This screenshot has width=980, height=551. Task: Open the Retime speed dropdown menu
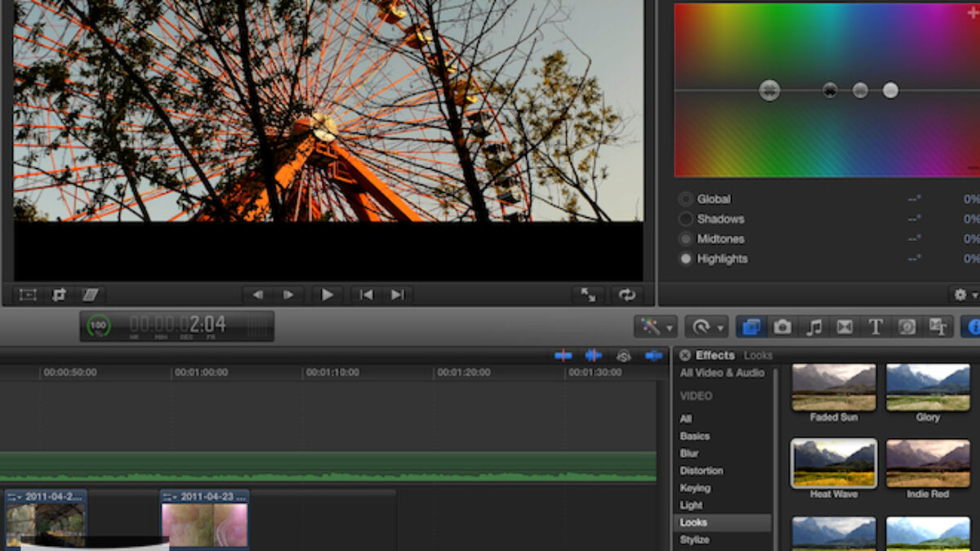coord(706,327)
